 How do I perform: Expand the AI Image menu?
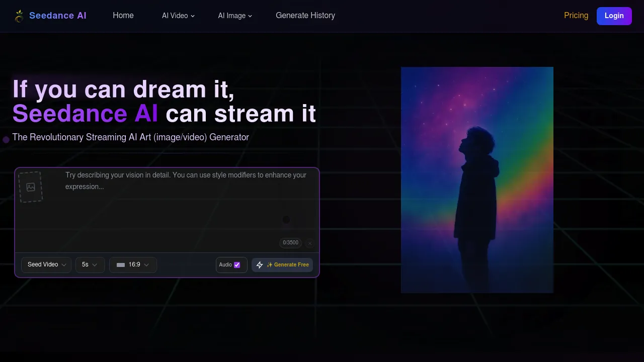point(235,16)
